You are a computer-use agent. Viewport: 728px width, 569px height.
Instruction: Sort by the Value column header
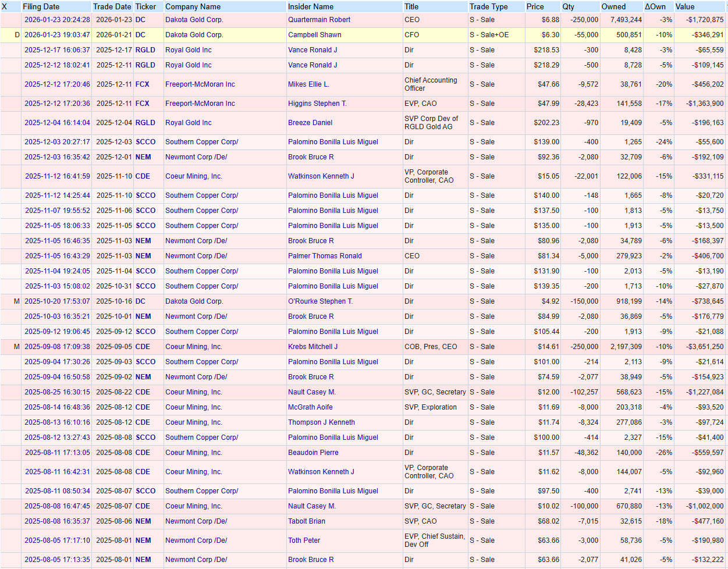pyautogui.click(x=684, y=7)
